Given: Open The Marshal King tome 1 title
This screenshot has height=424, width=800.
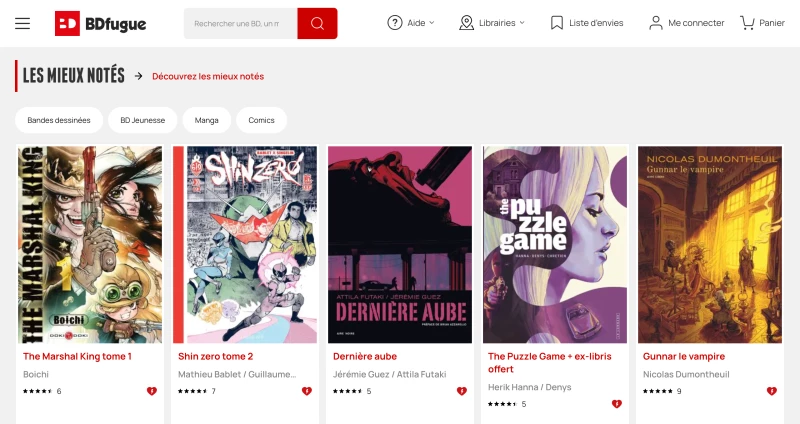Looking at the screenshot, I should click(x=78, y=357).
